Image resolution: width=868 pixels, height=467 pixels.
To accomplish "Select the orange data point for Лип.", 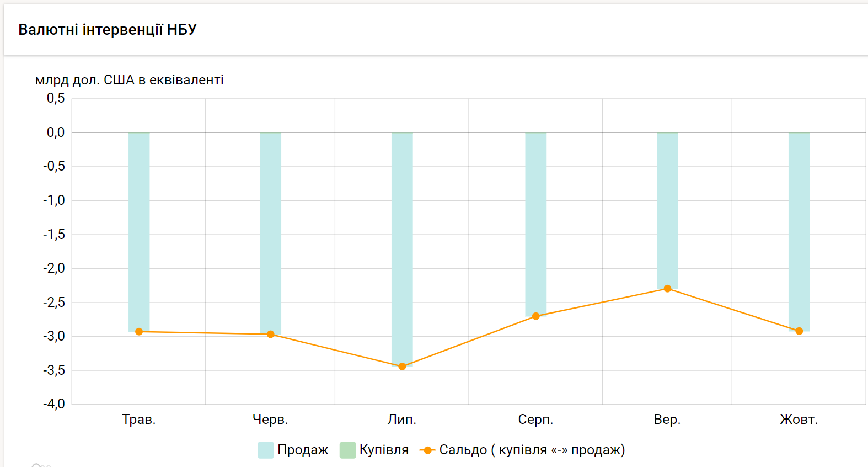I will pyautogui.click(x=402, y=367).
